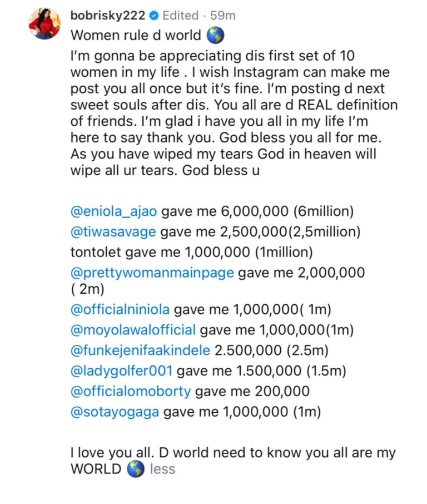The height and width of the screenshot is (504, 427).
Task: Open the @prettywomanmainpage mention
Action: (x=152, y=273)
